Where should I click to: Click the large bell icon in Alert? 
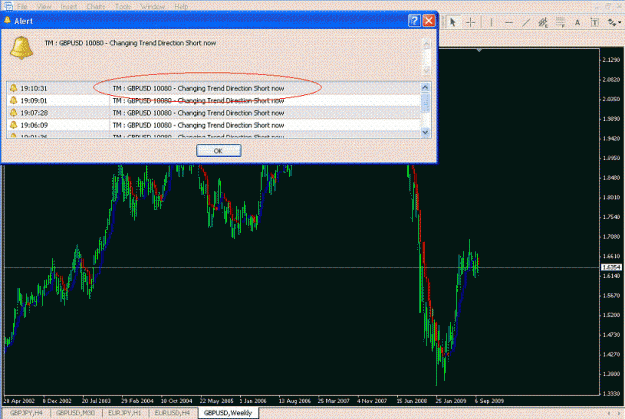point(21,48)
